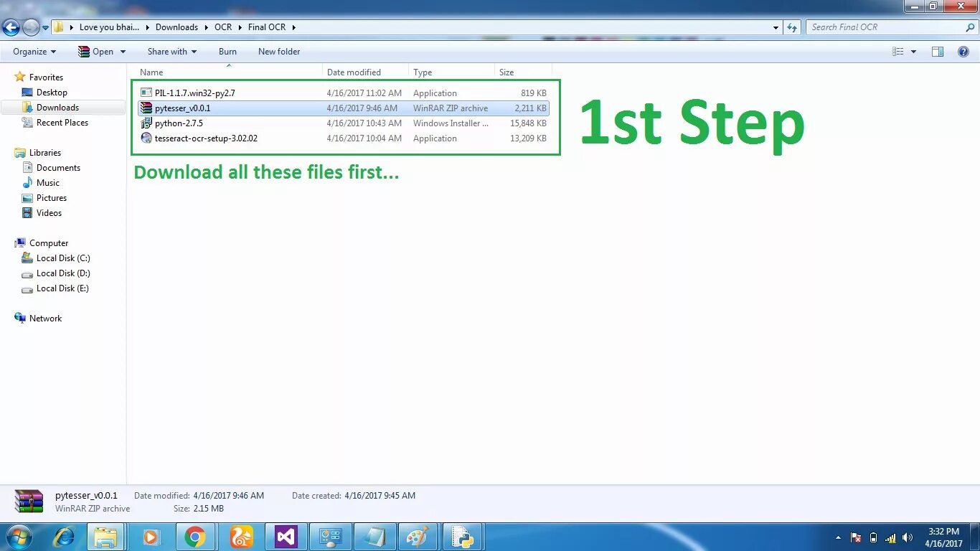Open the Organize menu
This screenshot has height=551, width=980.
click(34, 52)
